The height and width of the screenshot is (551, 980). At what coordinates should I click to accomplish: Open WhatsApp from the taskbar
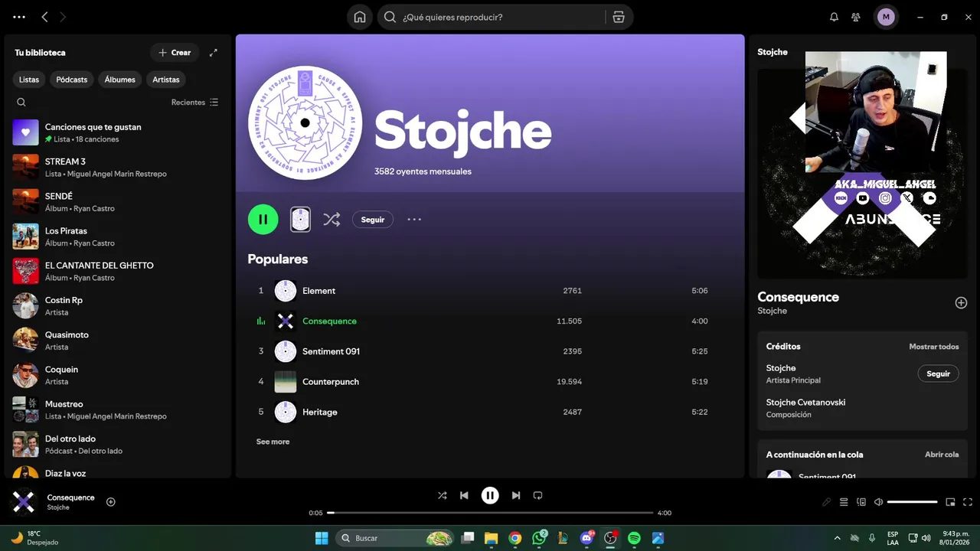[540, 538]
